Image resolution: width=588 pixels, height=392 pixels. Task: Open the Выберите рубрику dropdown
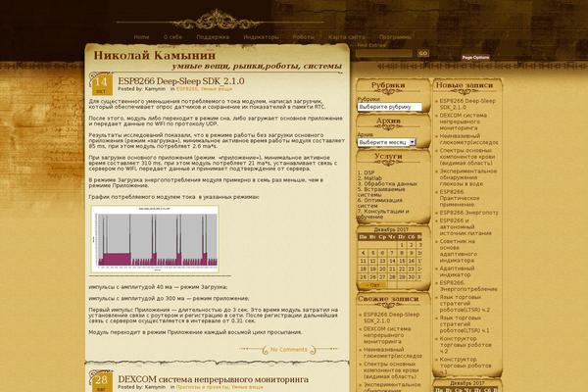(x=389, y=107)
